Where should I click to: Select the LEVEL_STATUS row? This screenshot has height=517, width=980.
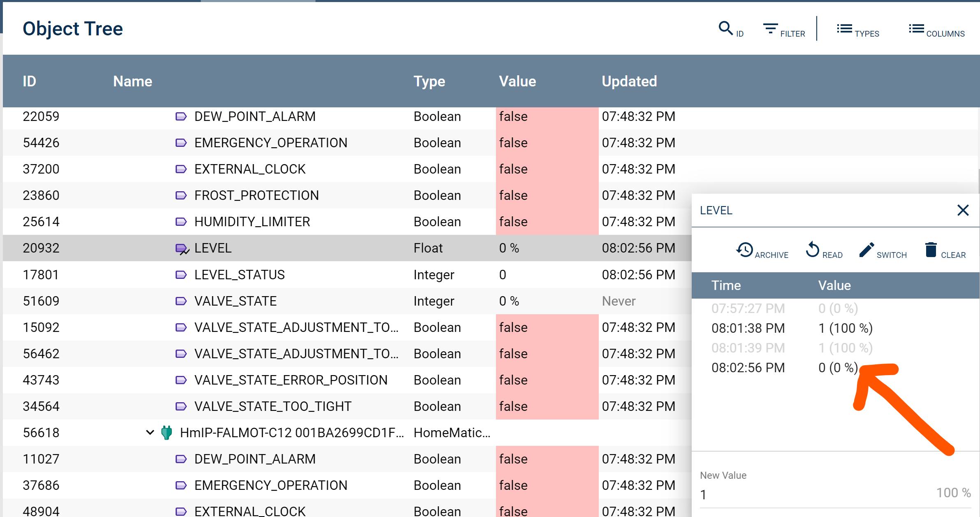[x=239, y=275]
